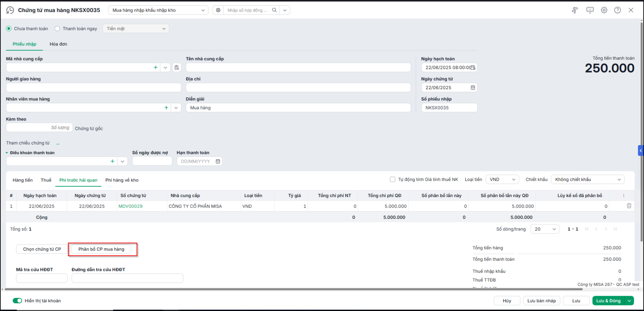Screen dimensions: 644x311
Task: Focus the Kèm theo Số lượng field
Action: coord(39,127)
